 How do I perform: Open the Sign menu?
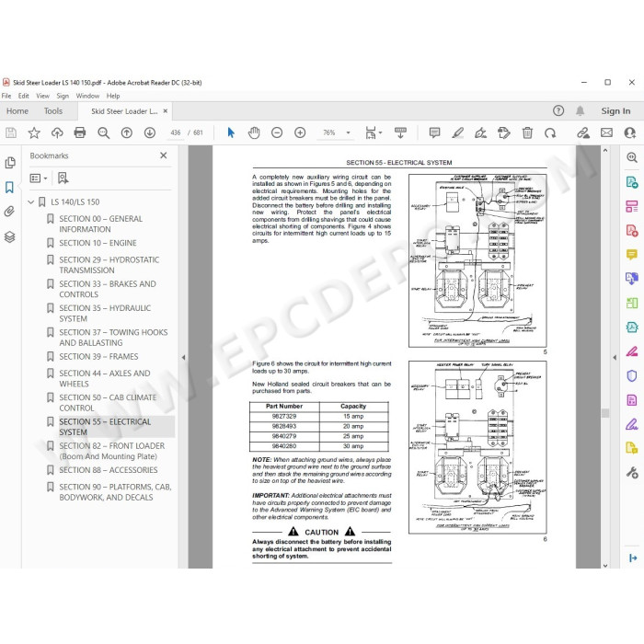(x=63, y=96)
